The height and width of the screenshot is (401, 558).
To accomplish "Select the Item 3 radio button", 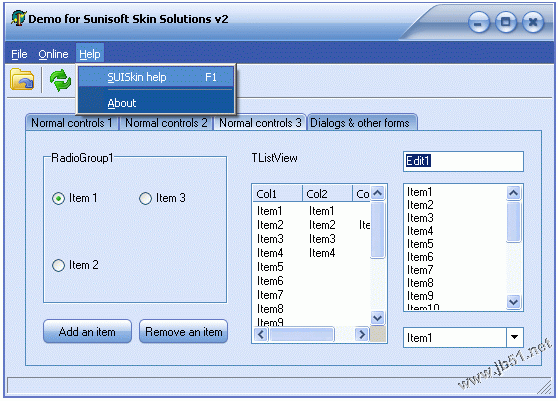I will click(145, 198).
